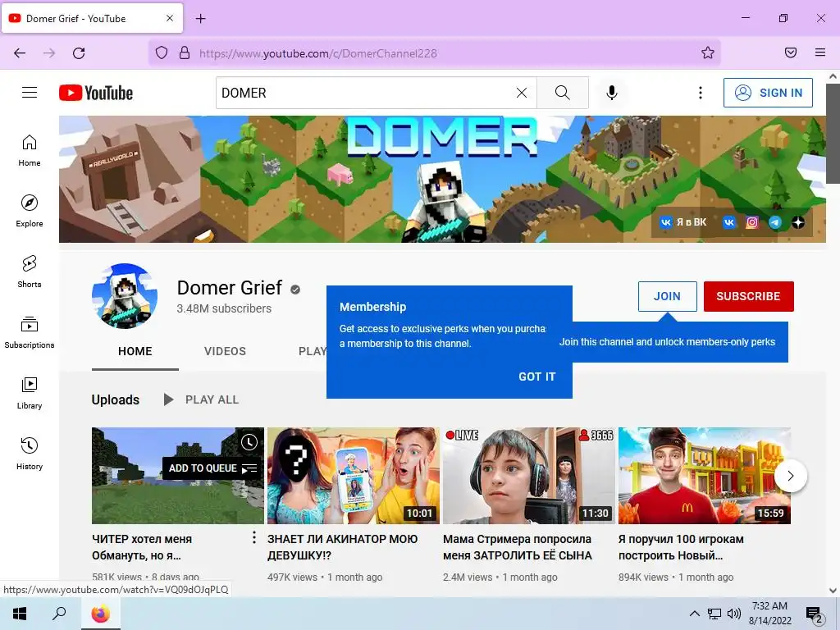Reload the page with the refresh icon

tap(79, 53)
